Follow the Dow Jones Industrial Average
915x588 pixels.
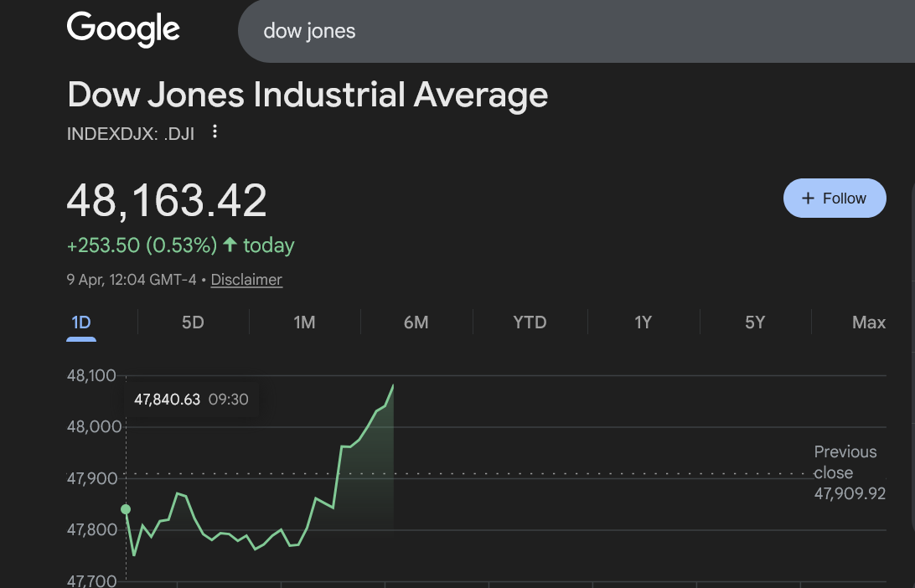(834, 198)
